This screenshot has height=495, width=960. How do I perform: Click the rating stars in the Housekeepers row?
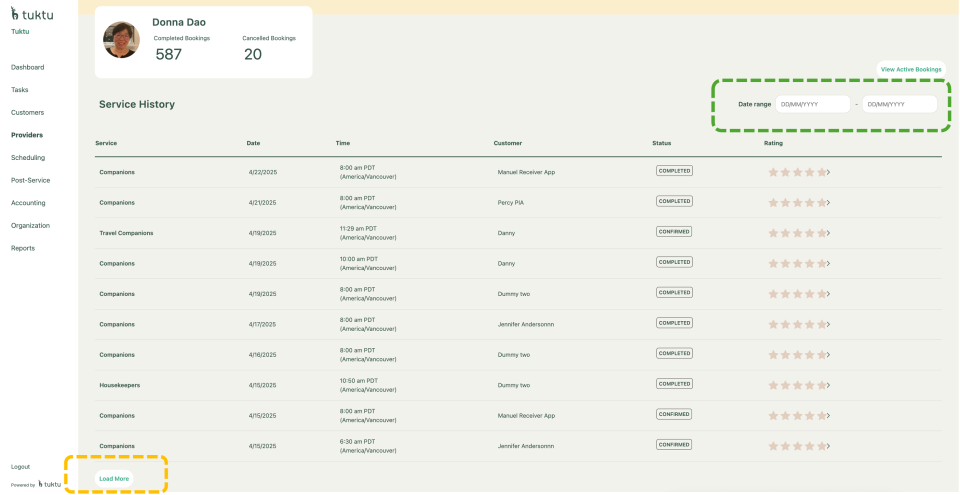coord(797,385)
